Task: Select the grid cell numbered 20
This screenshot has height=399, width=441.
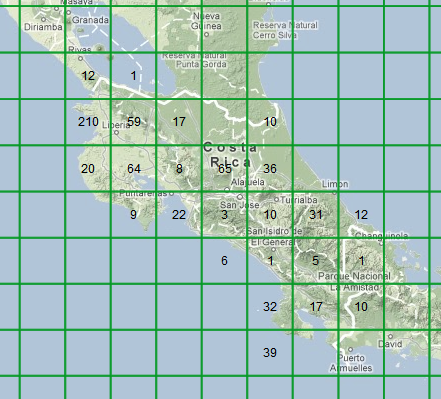Action: click(88, 169)
